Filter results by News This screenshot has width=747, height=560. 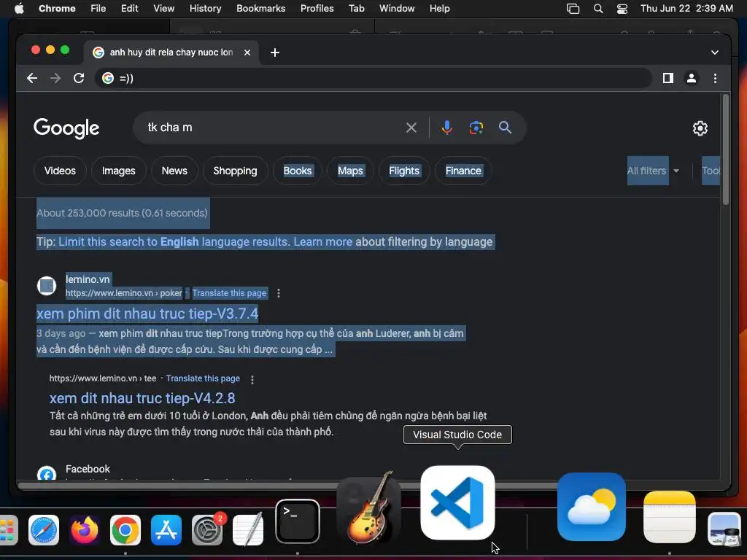tap(174, 171)
